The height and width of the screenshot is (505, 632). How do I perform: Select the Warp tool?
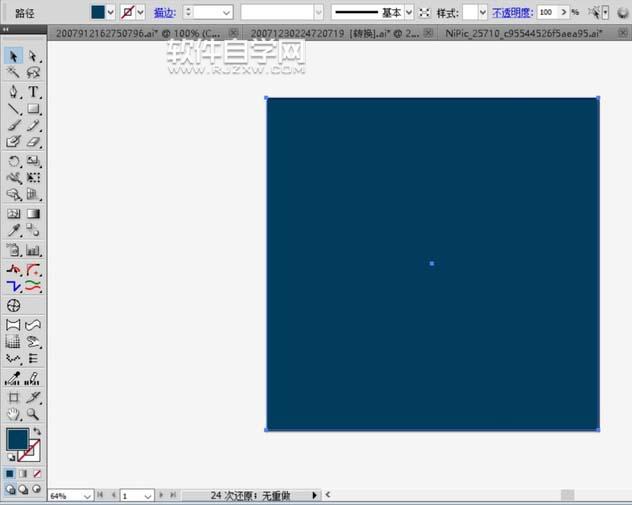click(13, 178)
